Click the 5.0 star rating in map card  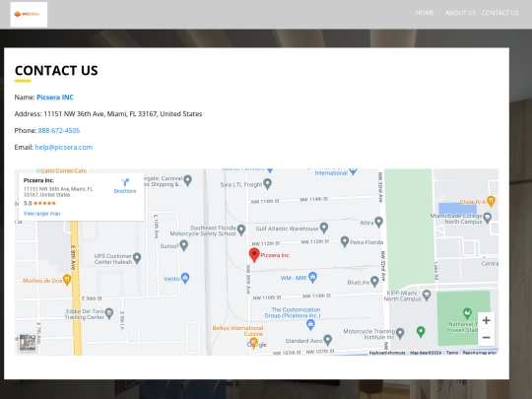(x=39, y=203)
